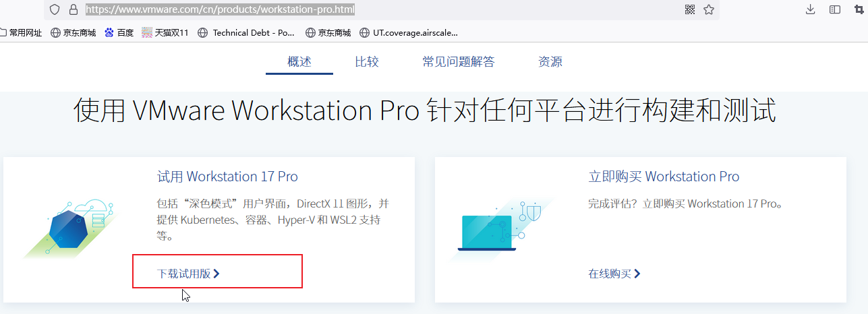Click the Baidu paw icon in bookmarks

pos(109,32)
